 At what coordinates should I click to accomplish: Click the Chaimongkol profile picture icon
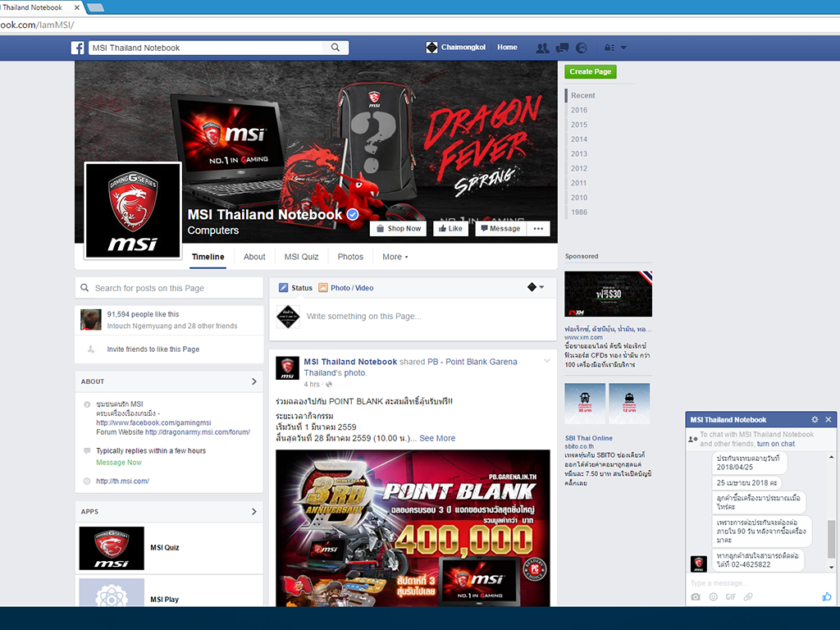click(431, 48)
